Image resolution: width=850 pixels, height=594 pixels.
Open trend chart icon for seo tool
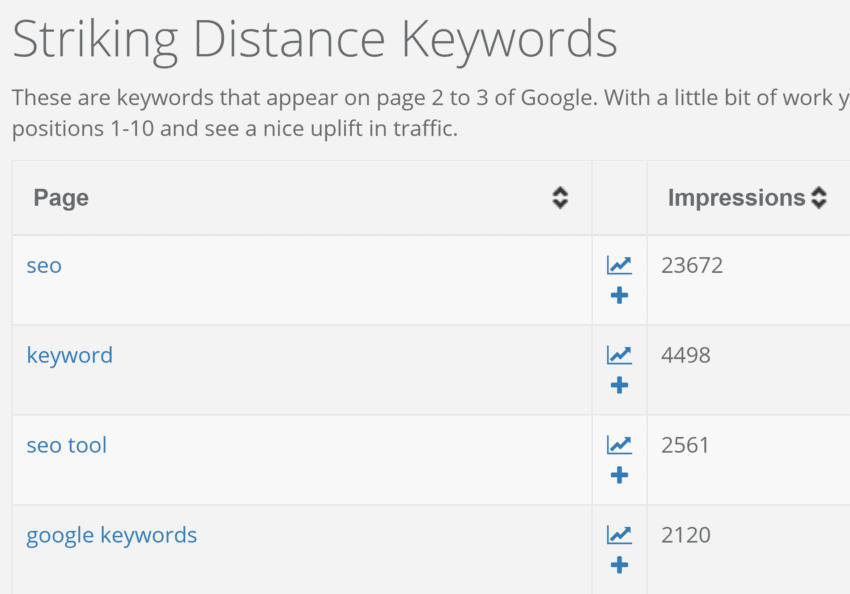coord(619,445)
